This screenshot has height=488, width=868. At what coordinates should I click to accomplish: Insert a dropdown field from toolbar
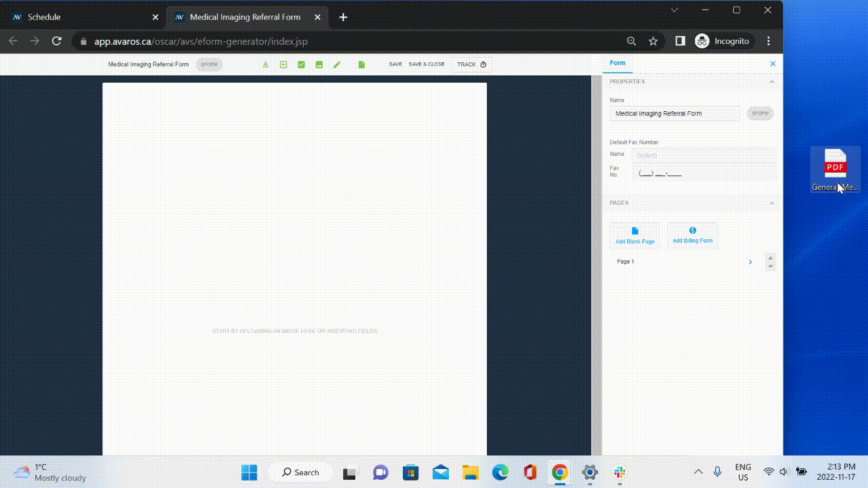283,64
